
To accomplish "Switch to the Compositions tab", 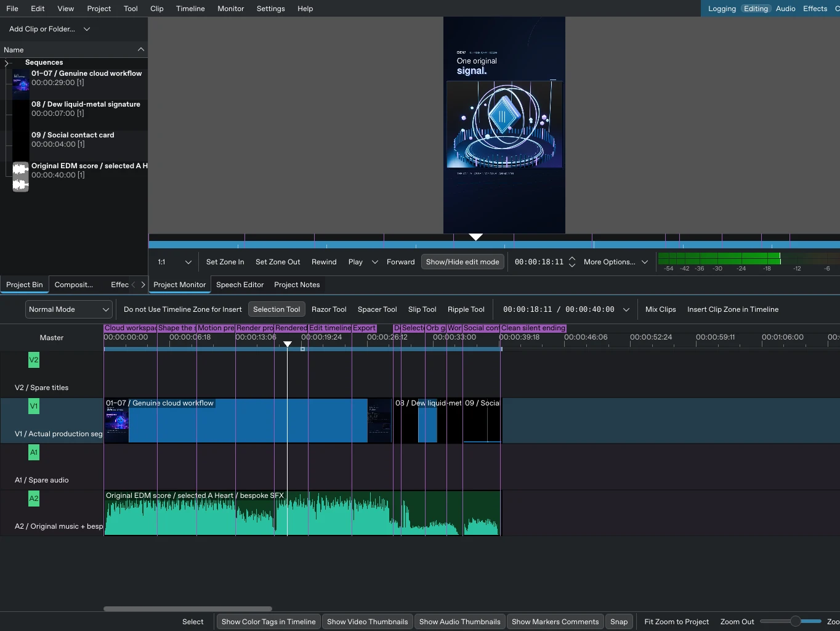I will pyautogui.click(x=74, y=285).
